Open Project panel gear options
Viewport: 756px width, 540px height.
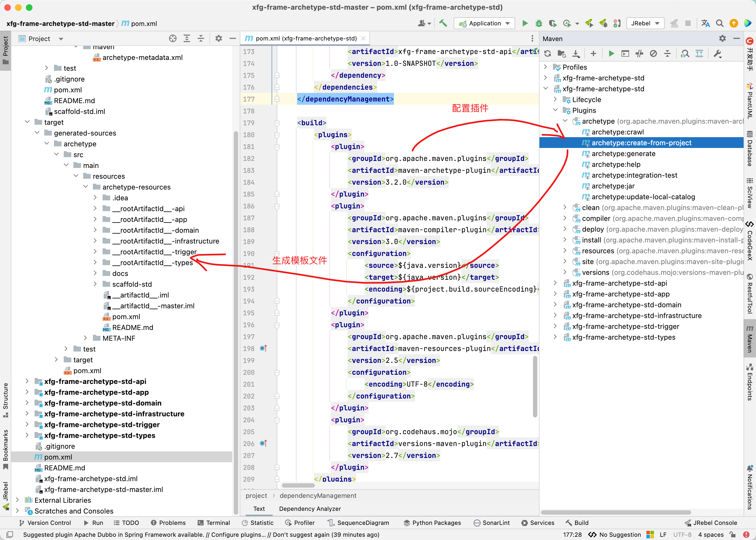click(218, 39)
